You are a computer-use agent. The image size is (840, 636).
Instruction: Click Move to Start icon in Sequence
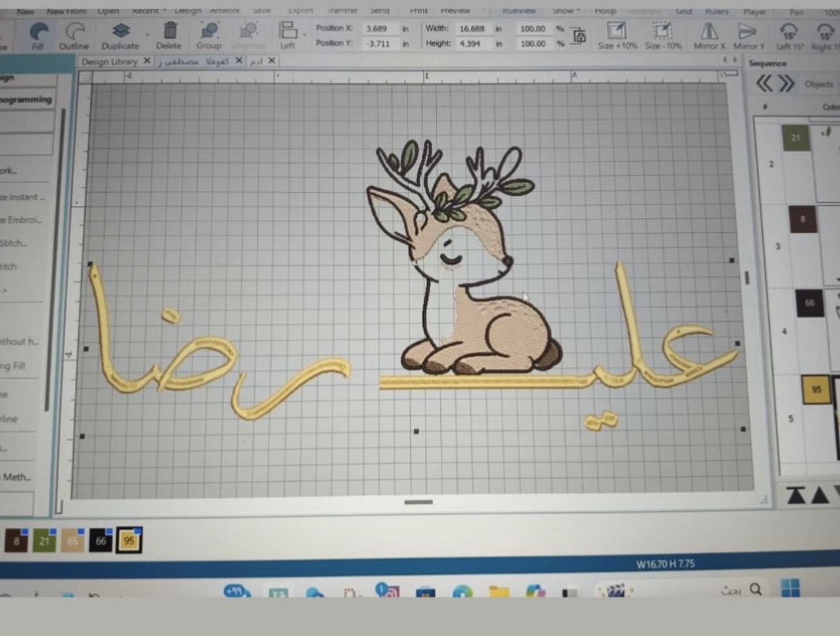[796, 495]
